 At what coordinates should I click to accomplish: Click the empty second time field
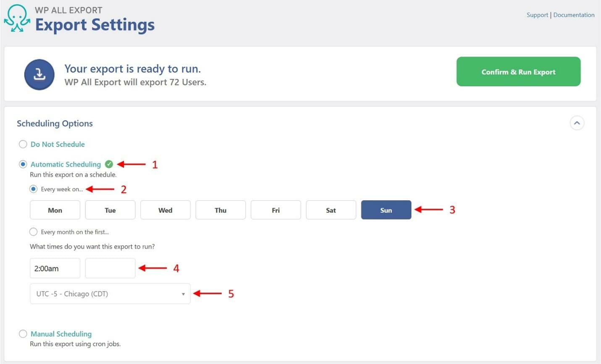(110, 268)
